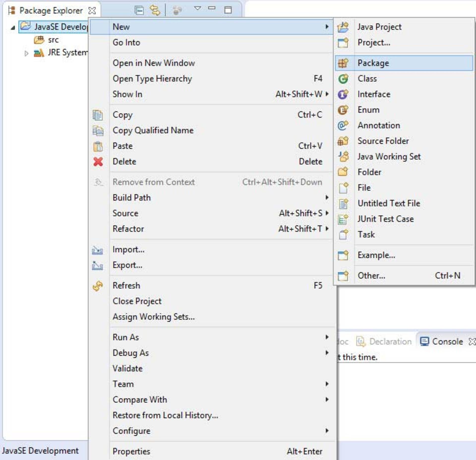Expand the JRE System Library node
This screenshot has height=460, width=476.
pos(26,53)
